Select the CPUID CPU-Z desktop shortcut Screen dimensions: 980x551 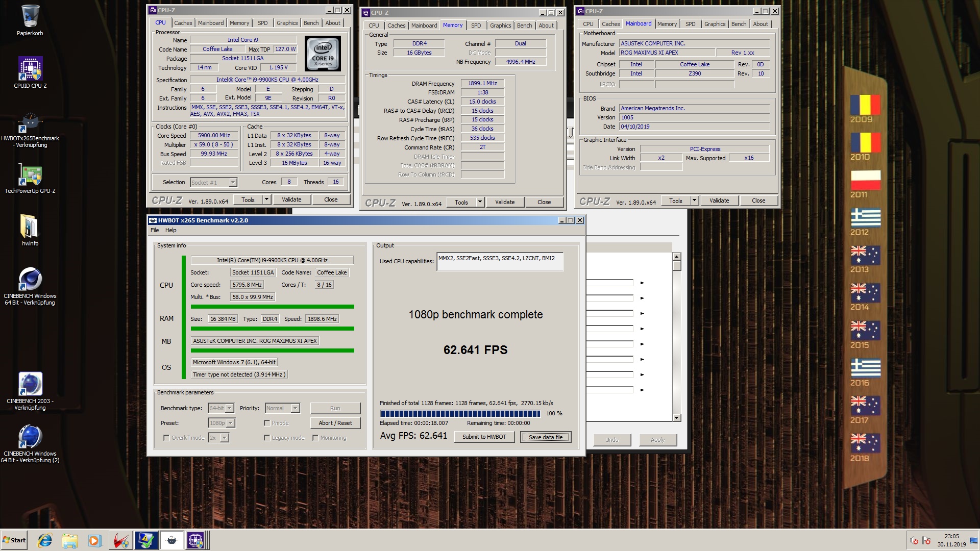tap(30, 72)
